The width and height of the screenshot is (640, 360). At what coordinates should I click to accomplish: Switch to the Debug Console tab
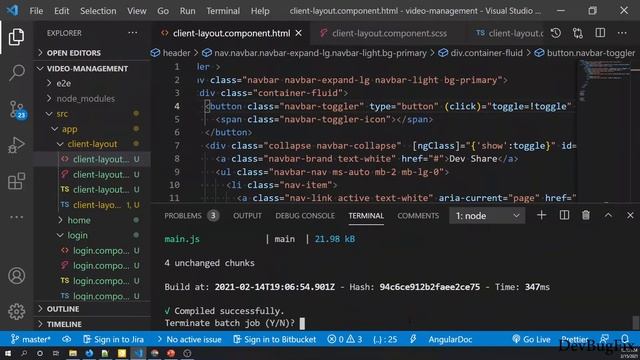point(305,216)
